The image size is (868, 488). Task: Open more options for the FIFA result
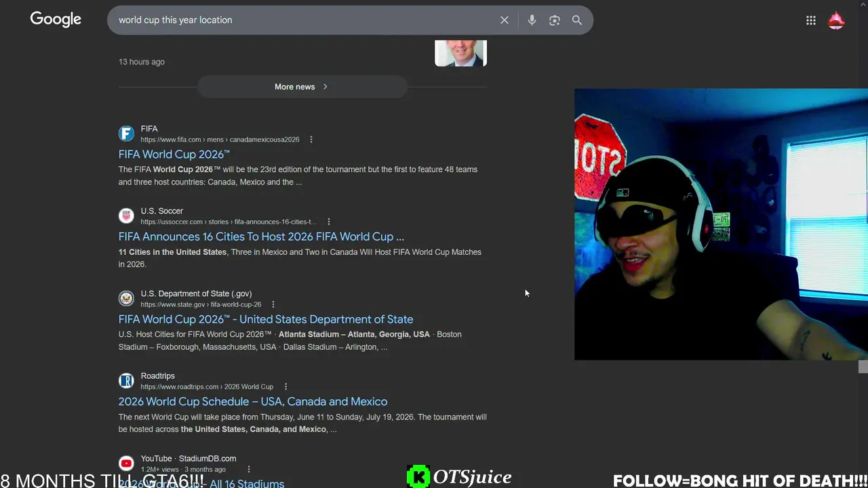click(311, 140)
